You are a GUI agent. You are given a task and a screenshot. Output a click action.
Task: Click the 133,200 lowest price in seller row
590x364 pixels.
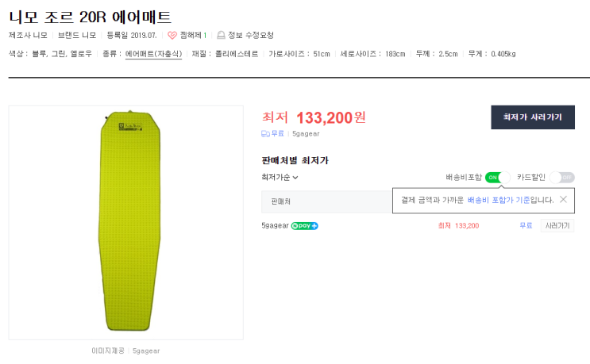pyautogui.click(x=466, y=226)
